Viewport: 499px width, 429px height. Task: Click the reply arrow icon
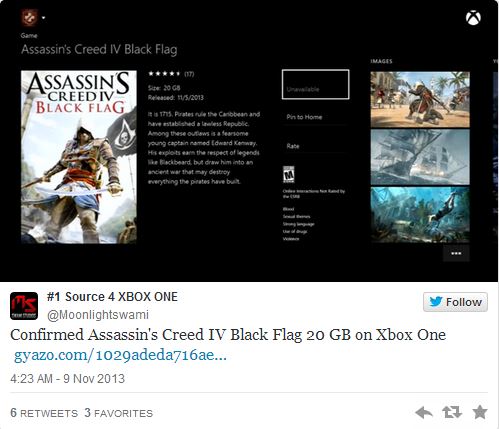(x=424, y=413)
